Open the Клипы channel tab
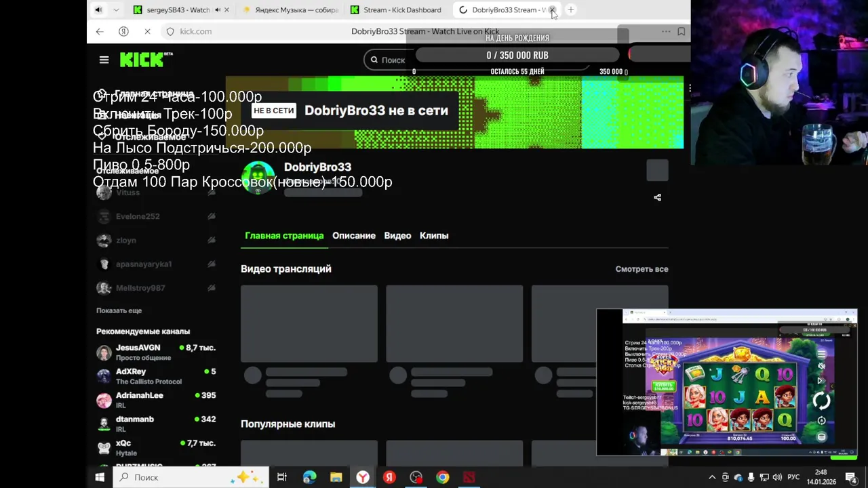Viewport: 868px width, 488px height. click(434, 235)
